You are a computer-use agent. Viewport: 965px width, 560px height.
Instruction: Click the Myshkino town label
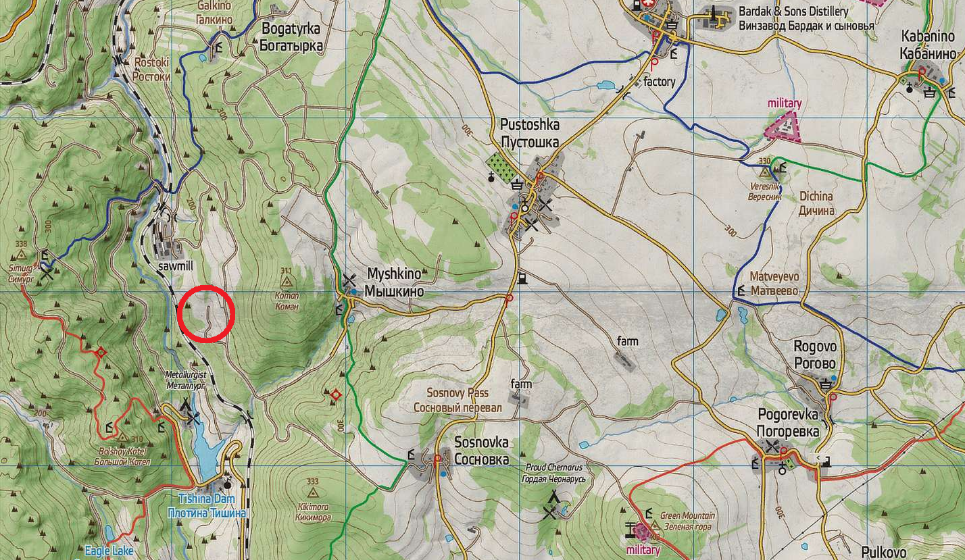395,283
